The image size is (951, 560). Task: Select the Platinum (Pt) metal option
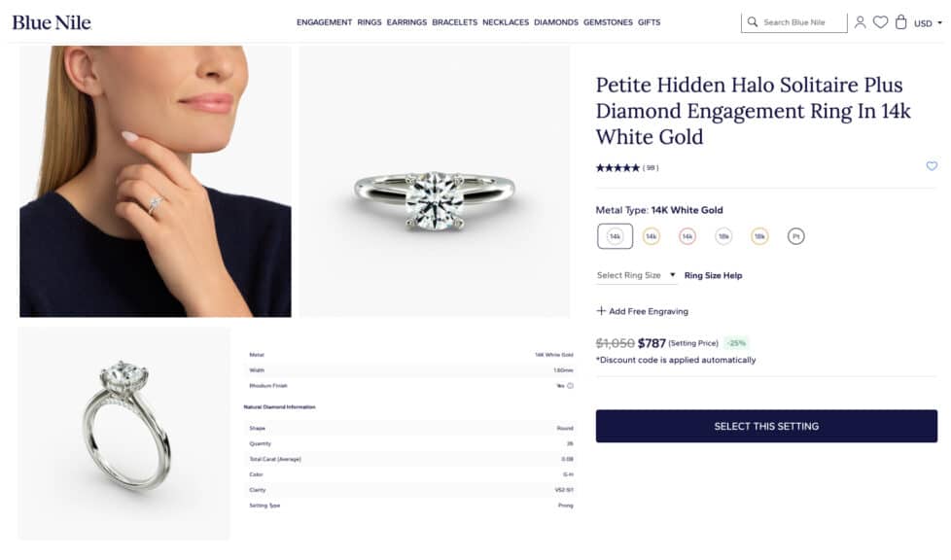tap(795, 236)
